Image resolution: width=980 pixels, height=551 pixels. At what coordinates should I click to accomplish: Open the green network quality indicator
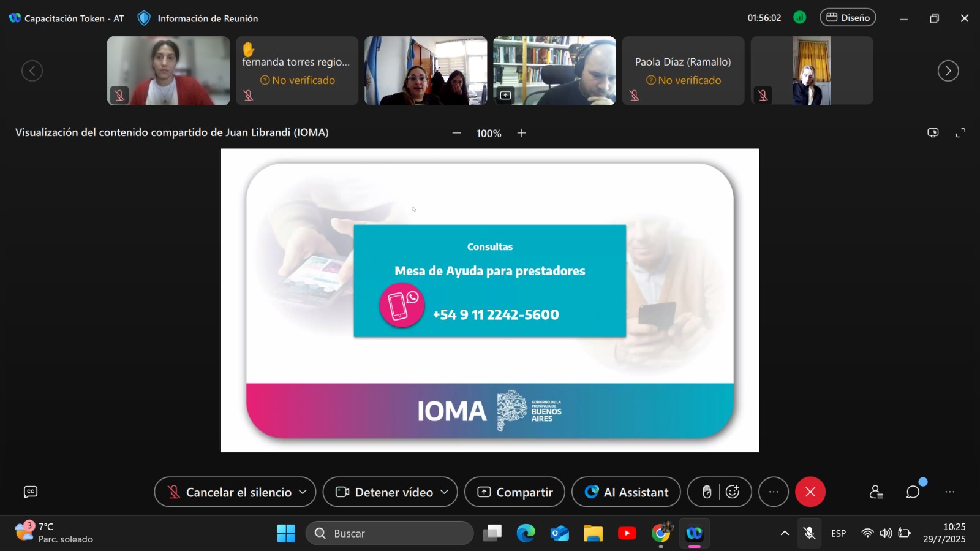pos(799,18)
